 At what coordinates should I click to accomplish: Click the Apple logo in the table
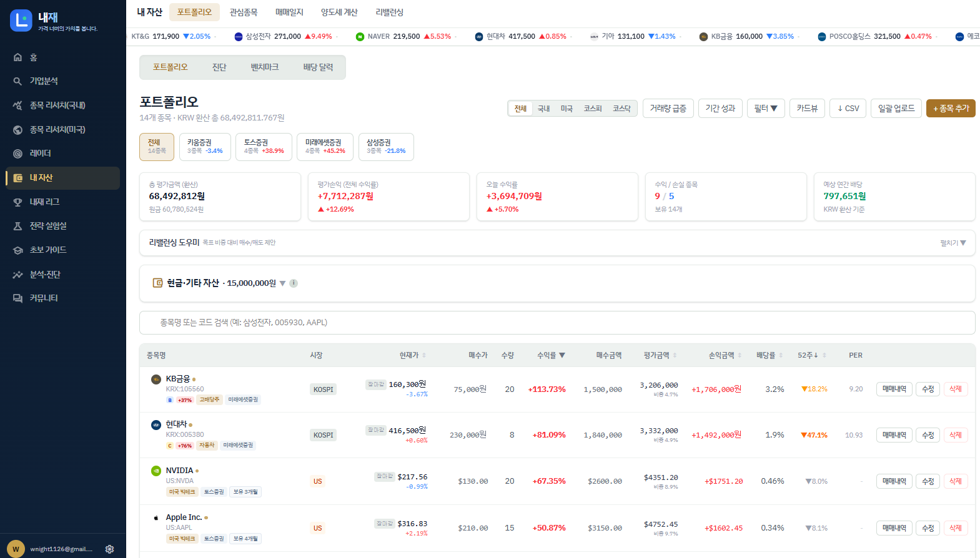[156, 517]
